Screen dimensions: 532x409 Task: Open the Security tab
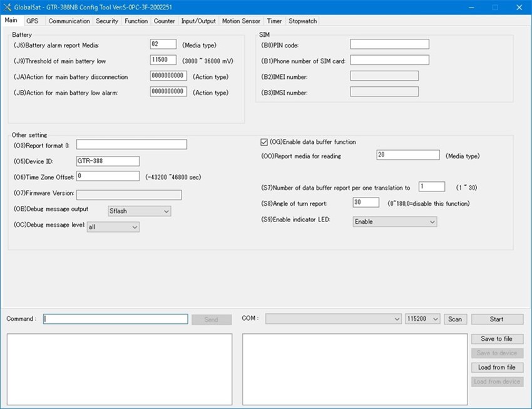pos(107,21)
